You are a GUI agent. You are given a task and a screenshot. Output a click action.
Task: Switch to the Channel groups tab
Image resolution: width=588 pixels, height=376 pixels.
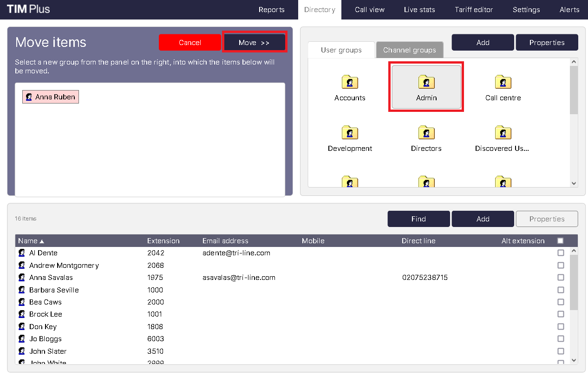409,50
